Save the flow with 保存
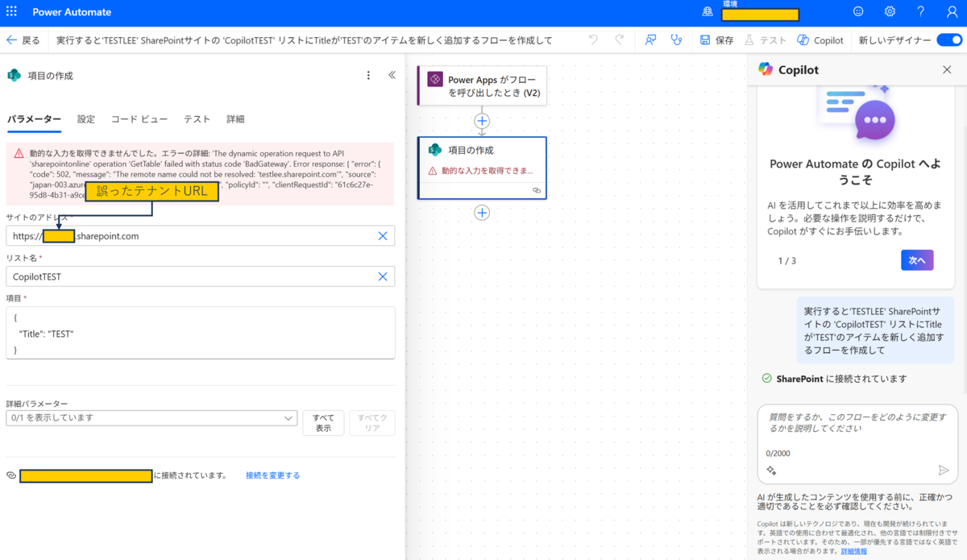 [x=716, y=40]
